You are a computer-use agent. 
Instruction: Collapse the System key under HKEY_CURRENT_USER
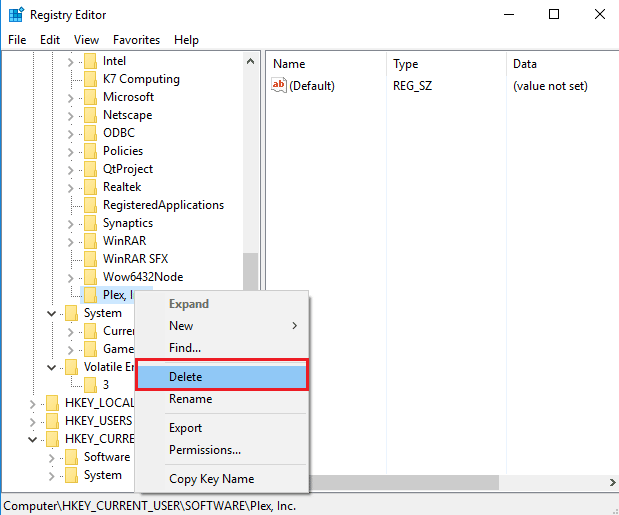pos(51,314)
